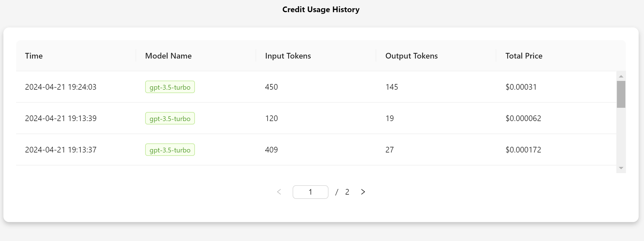644x241 pixels.
Task: Click the Output Tokens column header
Action: [411, 56]
